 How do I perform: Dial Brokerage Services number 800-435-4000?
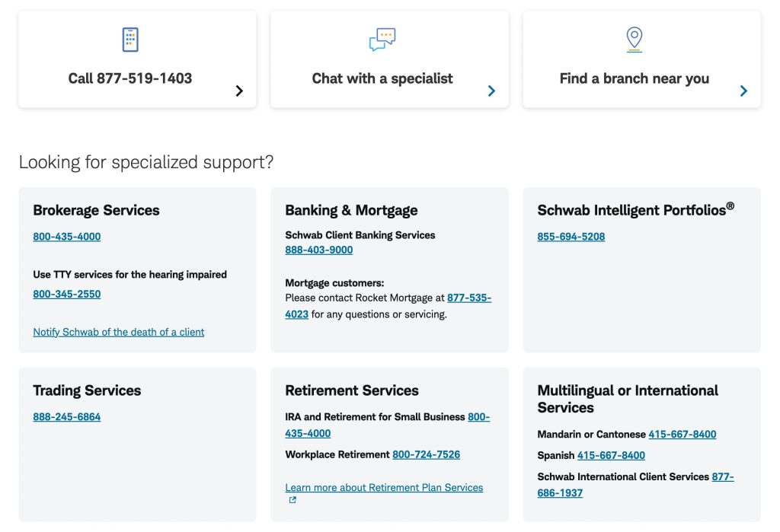[x=67, y=237]
